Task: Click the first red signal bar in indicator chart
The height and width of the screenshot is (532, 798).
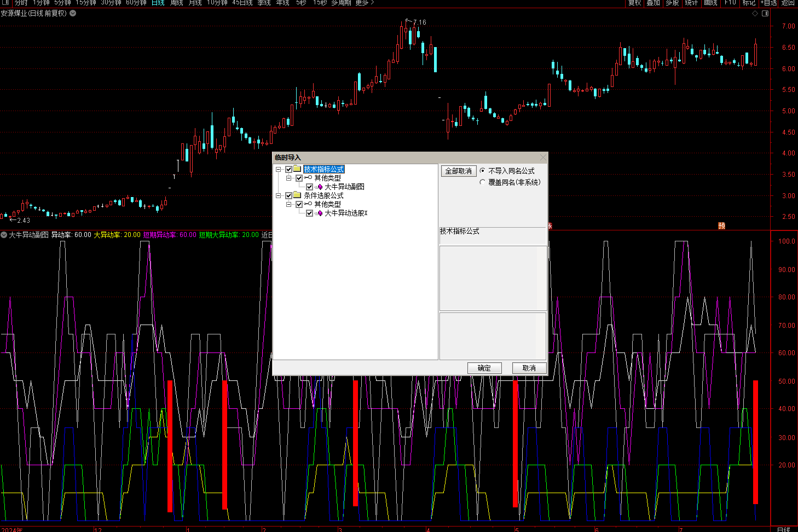Action: click(x=170, y=446)
